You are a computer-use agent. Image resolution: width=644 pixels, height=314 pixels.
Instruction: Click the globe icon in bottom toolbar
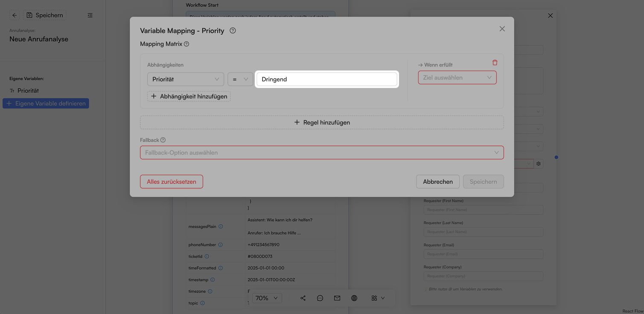click(354, 298)
